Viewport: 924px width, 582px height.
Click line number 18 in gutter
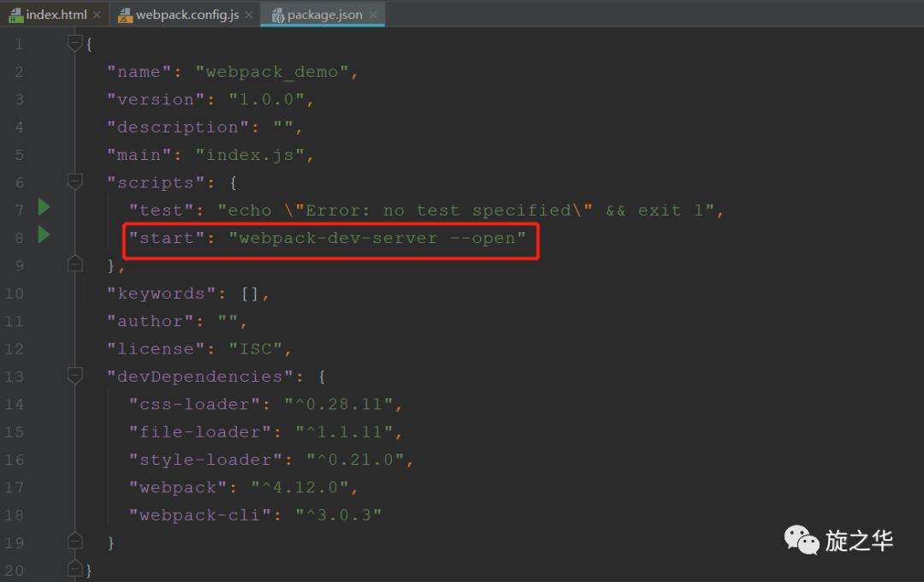tap(15, 515)
